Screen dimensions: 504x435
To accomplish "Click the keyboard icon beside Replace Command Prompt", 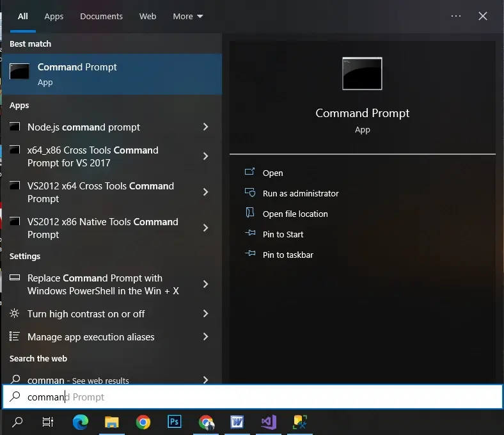I will coord(15,278).
